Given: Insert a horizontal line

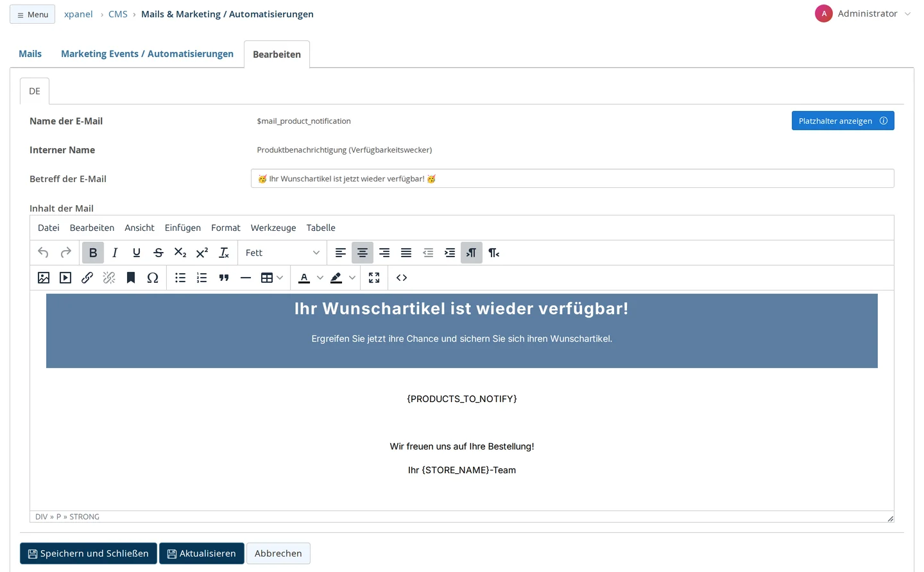Looking at the screenshot, I should click(x=246, y=278).
